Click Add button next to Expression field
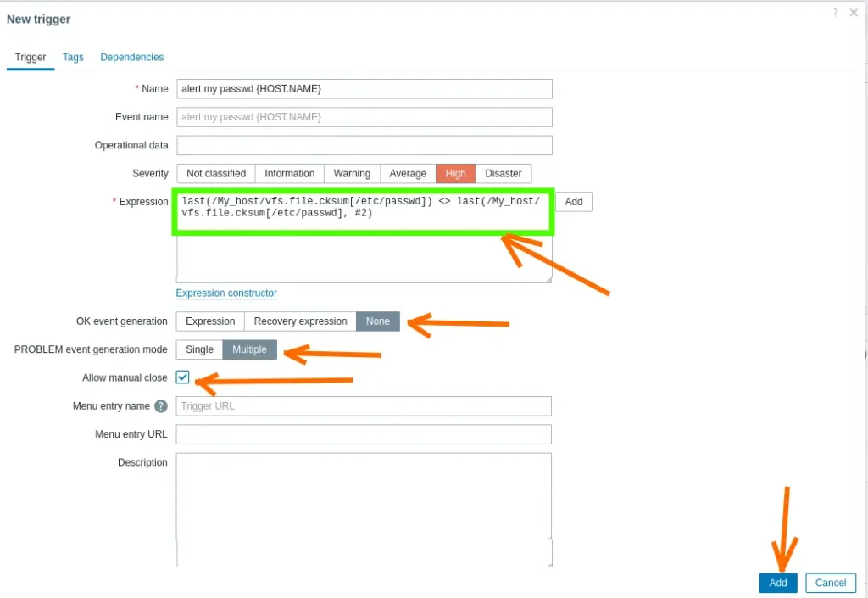The height and width of the screenshot is (598, 868). (574, 202)
